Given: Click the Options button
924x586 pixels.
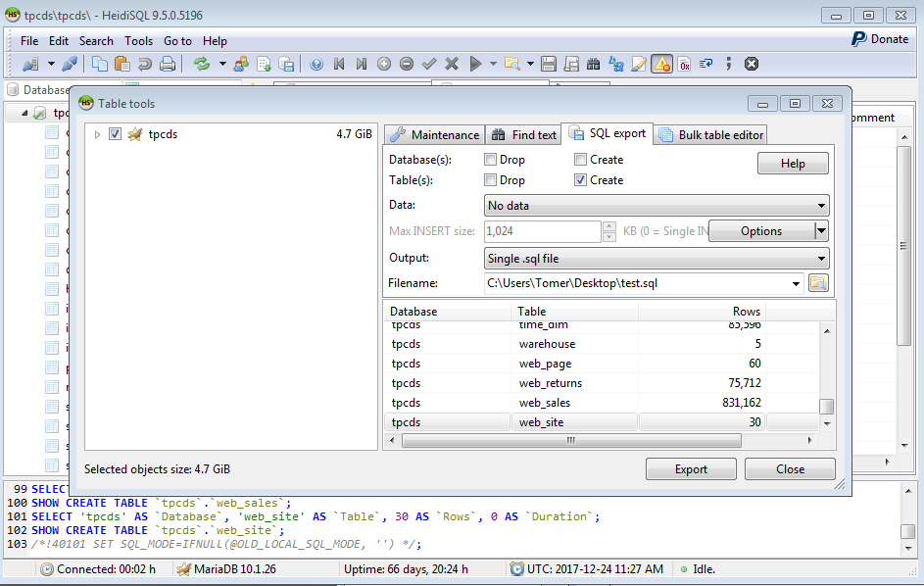Looking at the screenshot, I should click(x=761, y=231).
